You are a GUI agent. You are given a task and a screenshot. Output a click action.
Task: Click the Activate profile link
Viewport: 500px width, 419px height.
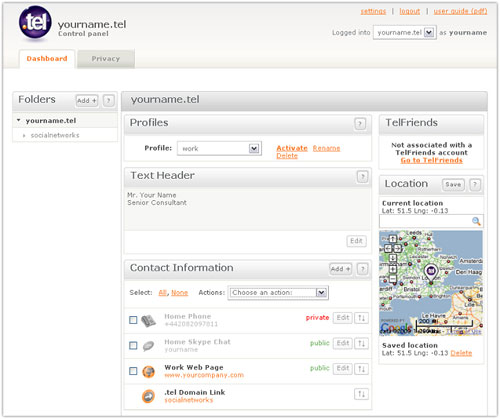292,148
